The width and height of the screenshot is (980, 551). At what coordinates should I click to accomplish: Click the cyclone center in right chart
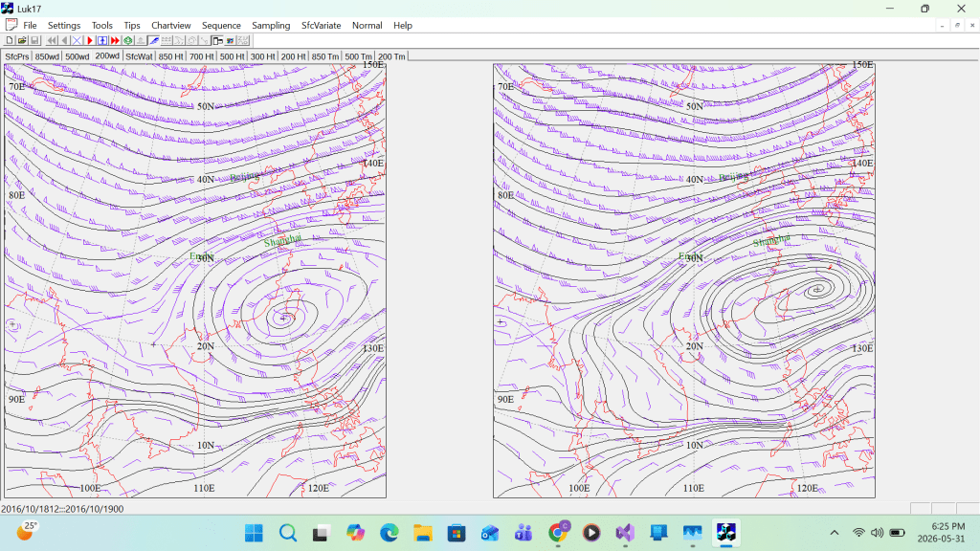(x=817, y=289)
